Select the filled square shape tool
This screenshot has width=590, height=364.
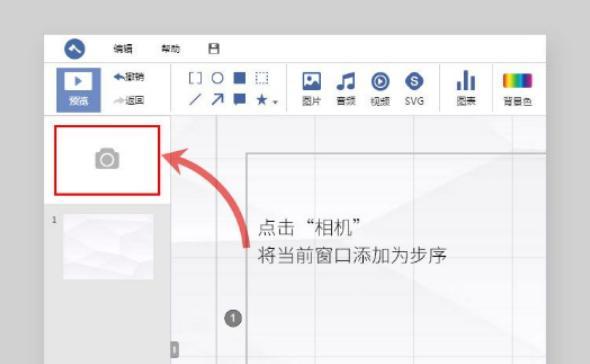[x=240, y=78]
